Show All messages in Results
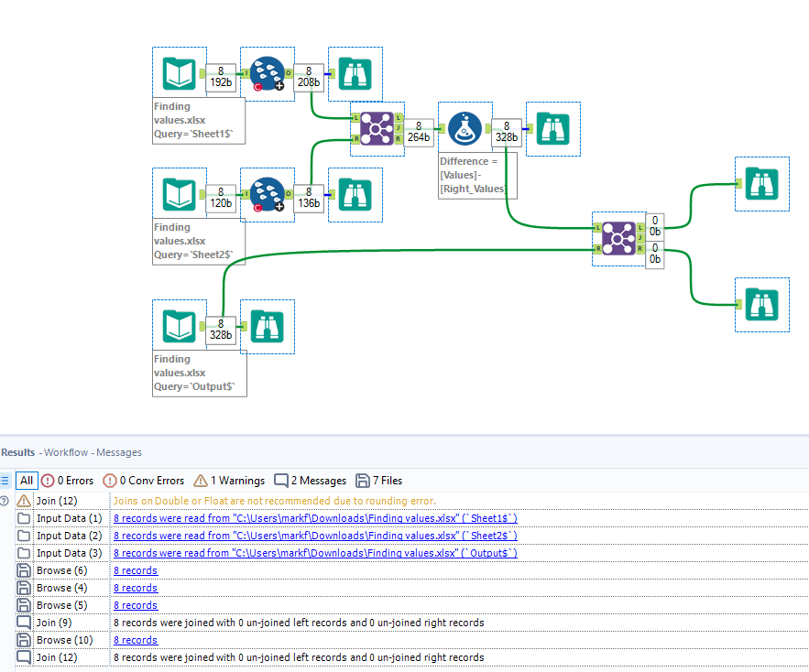The width and height of the screenshot is (809, 672). [27, 481]
